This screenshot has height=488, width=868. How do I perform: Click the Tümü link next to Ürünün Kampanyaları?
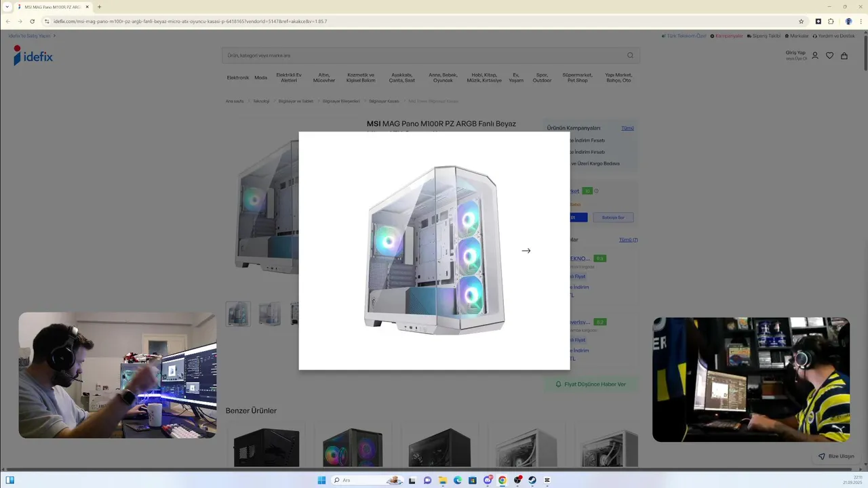pyautogui.click(x=627, y=128)
